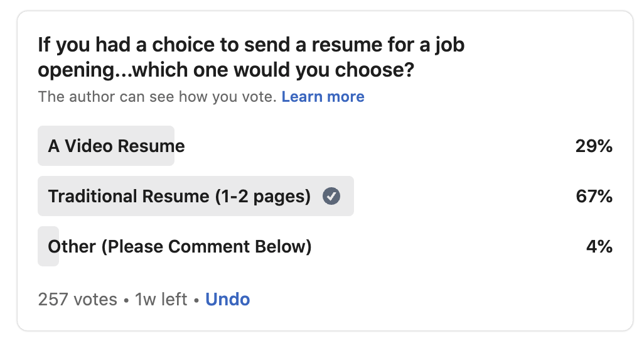The width and height of the screenshot is (644, 338).
Task: Select the "A Video Resume" poll option
Action: click(117, 146)
